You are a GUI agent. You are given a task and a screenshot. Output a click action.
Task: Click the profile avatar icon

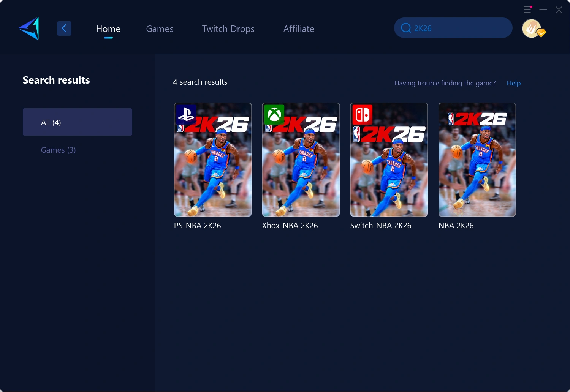531,28
